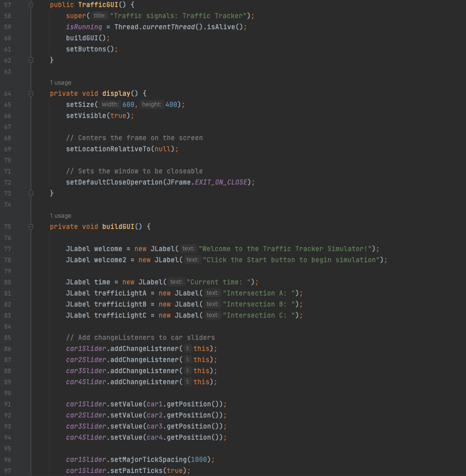
Task: Click comment 'Centers the frame on the screen'
Action: (135, 138)
